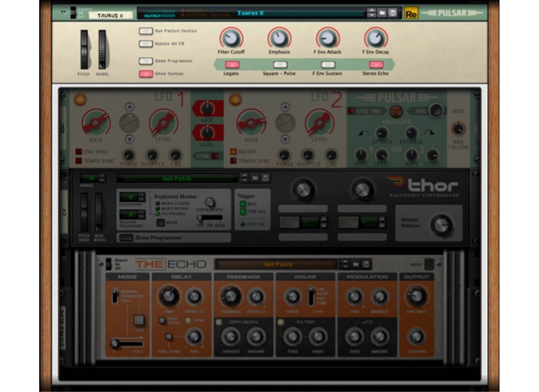Change Thor Polyphony value spinner
This screenshot has height=392, width=539.
click(x=142, y=197)
